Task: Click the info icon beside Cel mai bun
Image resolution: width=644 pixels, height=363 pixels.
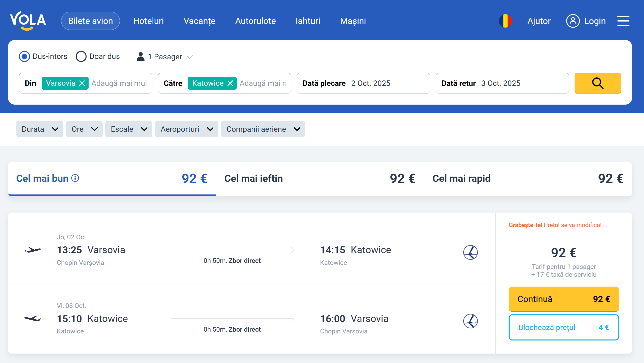Action: pyautogui.click(x=75, y=178)
